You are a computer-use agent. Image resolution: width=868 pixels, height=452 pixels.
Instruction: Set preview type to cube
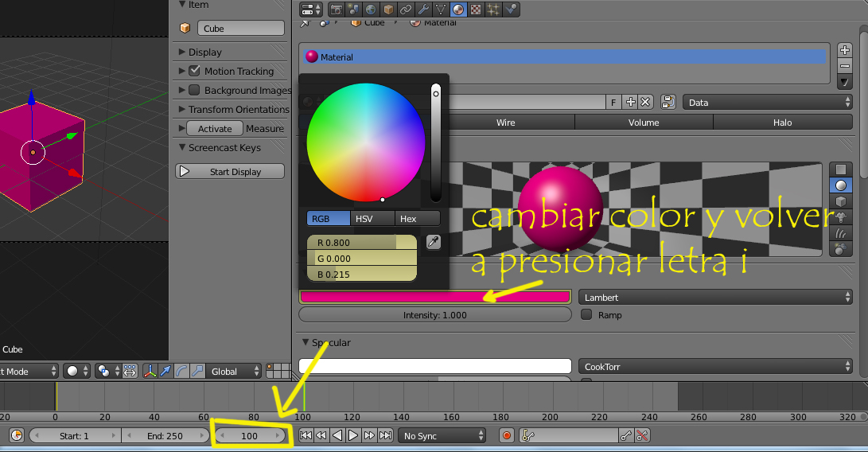[x=841, y=201]
